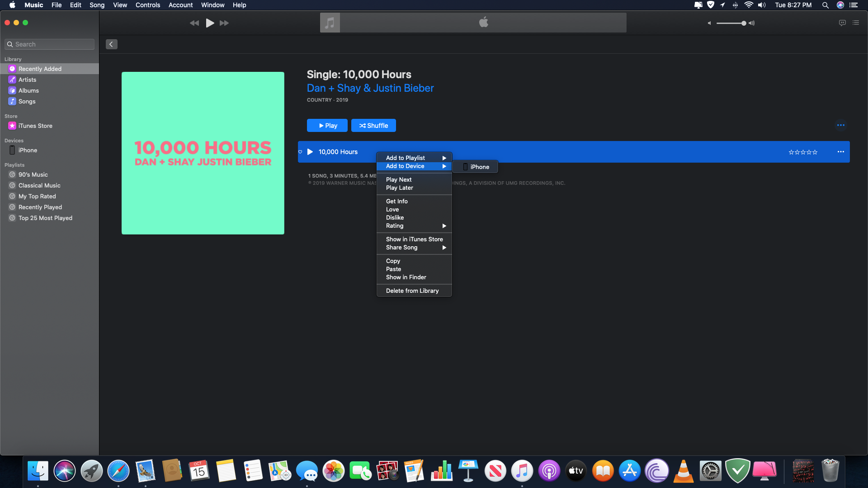The width and height of the screenshot is (868, 488).
Task: Choose Paste from context menu
Action: 414,269
